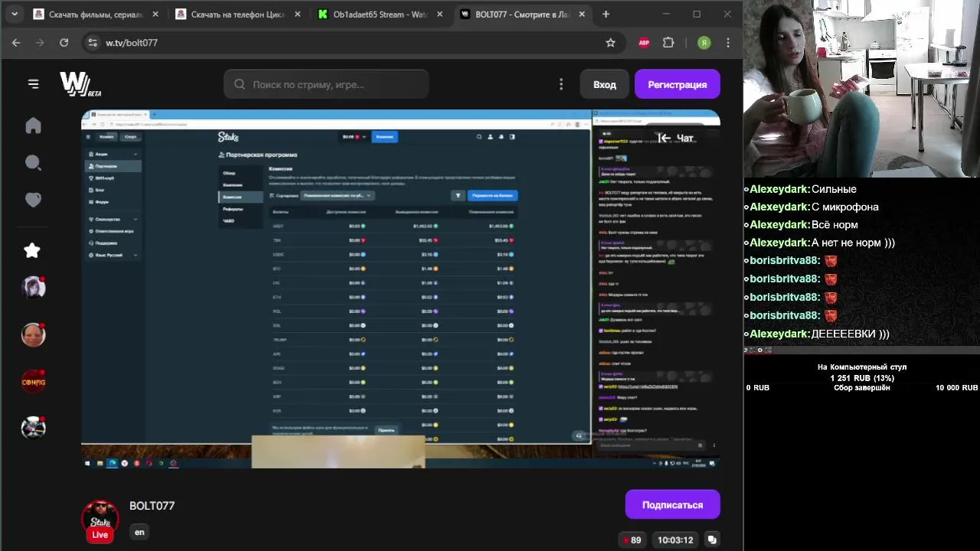Open the star recommended section in sidebar
The image size is (980, 551).
click(x=32, y=250)
